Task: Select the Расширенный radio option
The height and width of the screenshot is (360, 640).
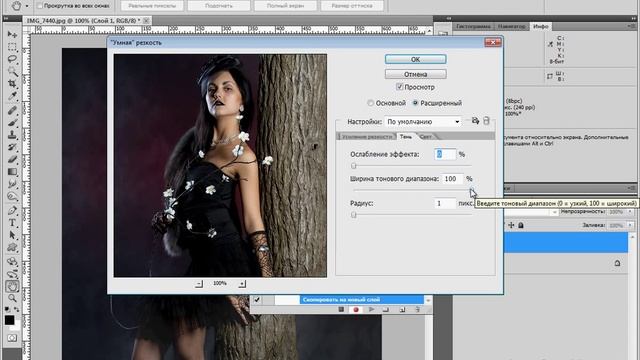Action: pyautogui.click(x=415, y=103)
